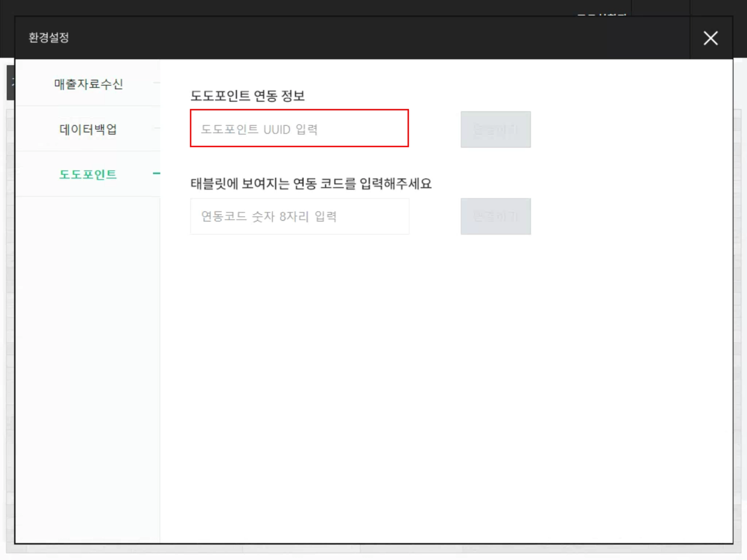The width and height of the screenshot is (747, 560).
Task: Click the dark header bar right of 환경설정
Action: [x=365, y=38]
